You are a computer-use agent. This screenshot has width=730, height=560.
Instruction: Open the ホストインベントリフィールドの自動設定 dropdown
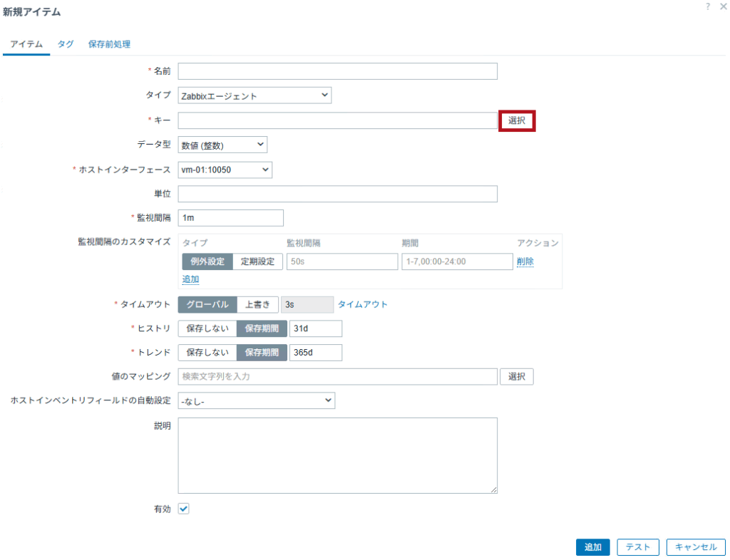pos(257,400)
